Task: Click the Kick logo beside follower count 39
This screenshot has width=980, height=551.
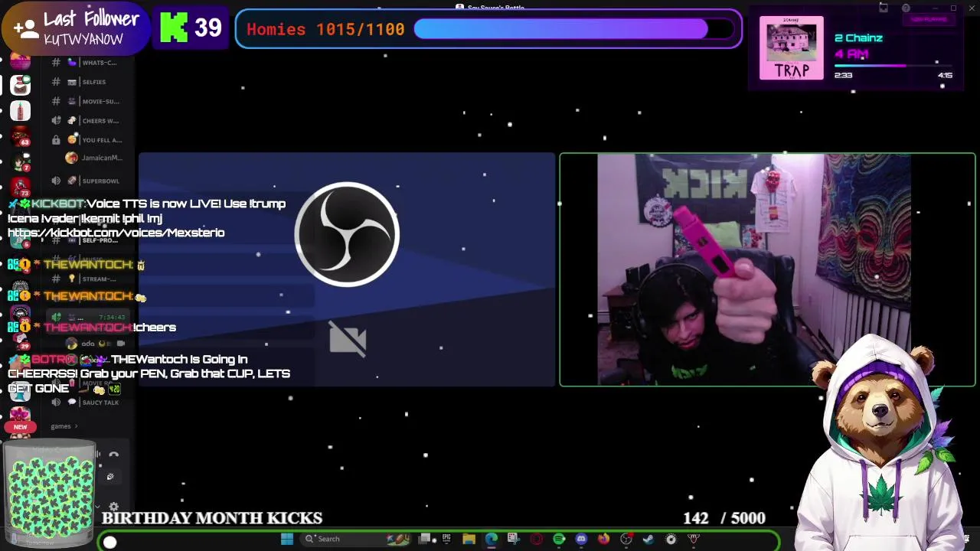Action: click(174, 28)
